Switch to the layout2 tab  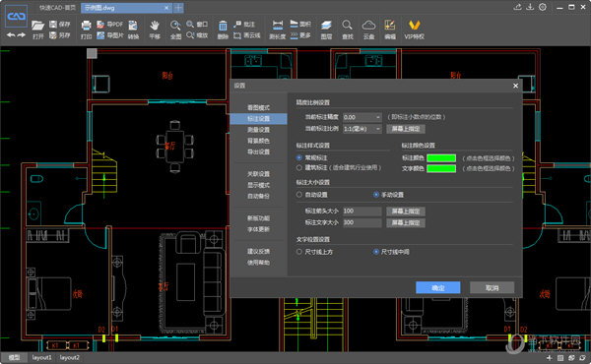[x=70, y=357]
